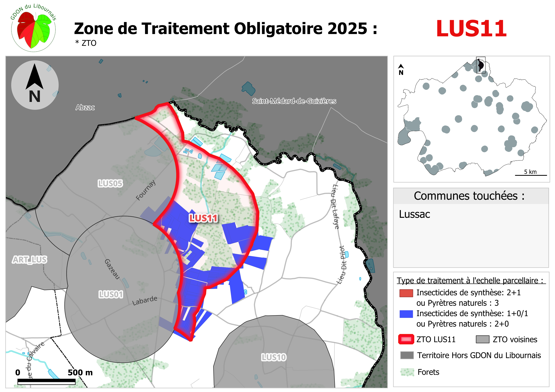Click the LUS10 zone label on map
The width and height of the screenshot is (555, 392).
[x=274, y=357]
